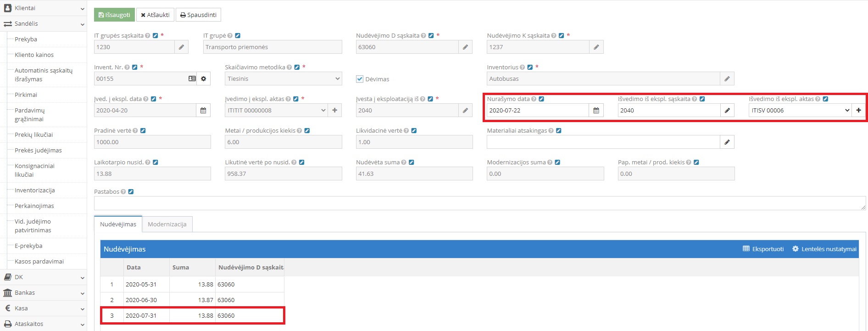Screen dimensions: 868x331
Task: Click plus icon next to Įvedimo į ekspl. aktas
Action: 334,111
